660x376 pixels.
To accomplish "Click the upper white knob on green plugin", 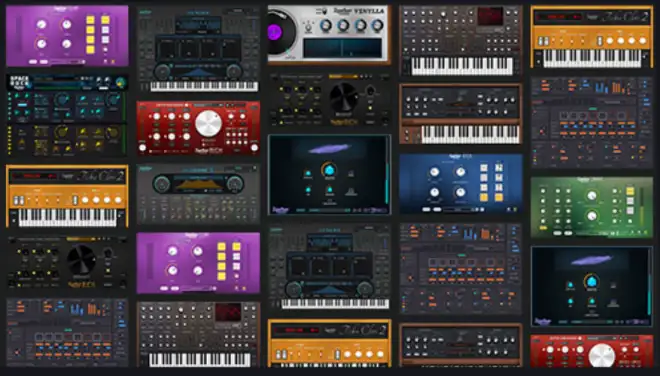I will (592, 196).
